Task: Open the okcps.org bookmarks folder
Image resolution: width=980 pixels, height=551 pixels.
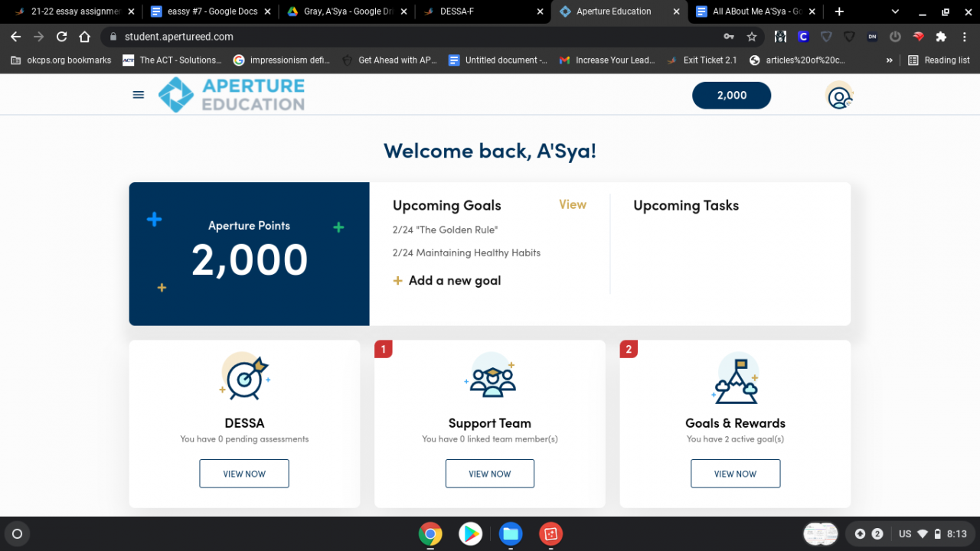Action: (61, 60)
